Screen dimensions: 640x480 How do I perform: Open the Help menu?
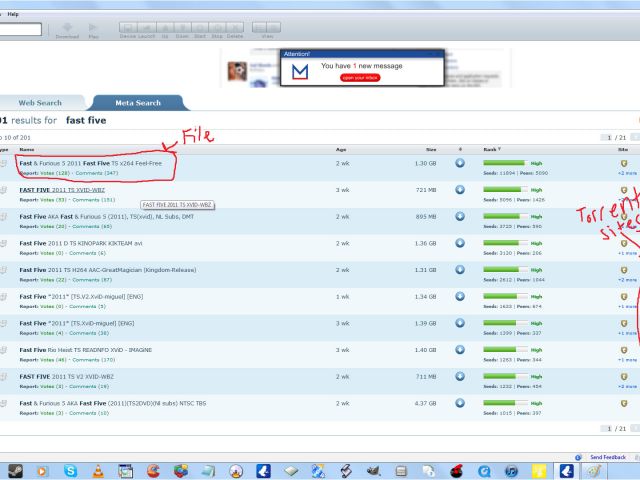coord(13,14)
